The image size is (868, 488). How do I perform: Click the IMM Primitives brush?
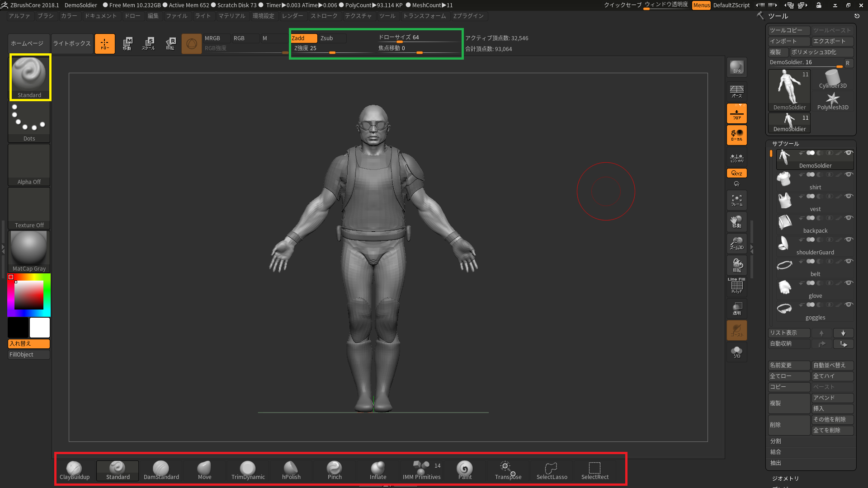click(x=421, y=469)
